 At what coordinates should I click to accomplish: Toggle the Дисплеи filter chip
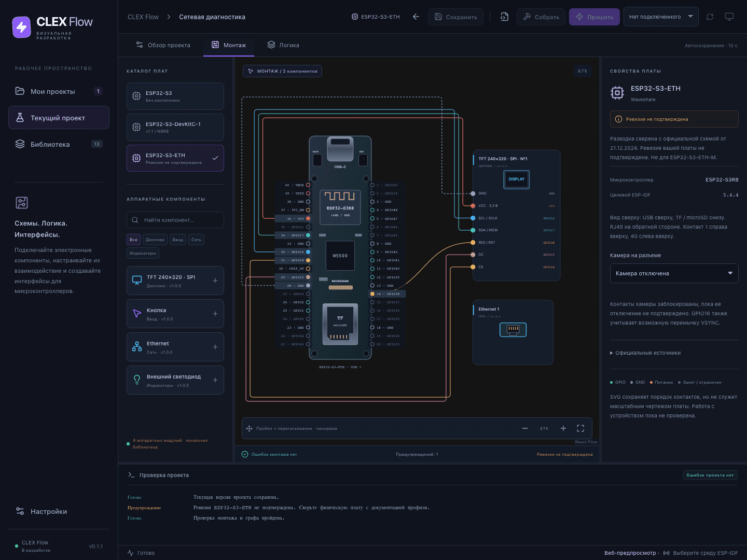155,240
